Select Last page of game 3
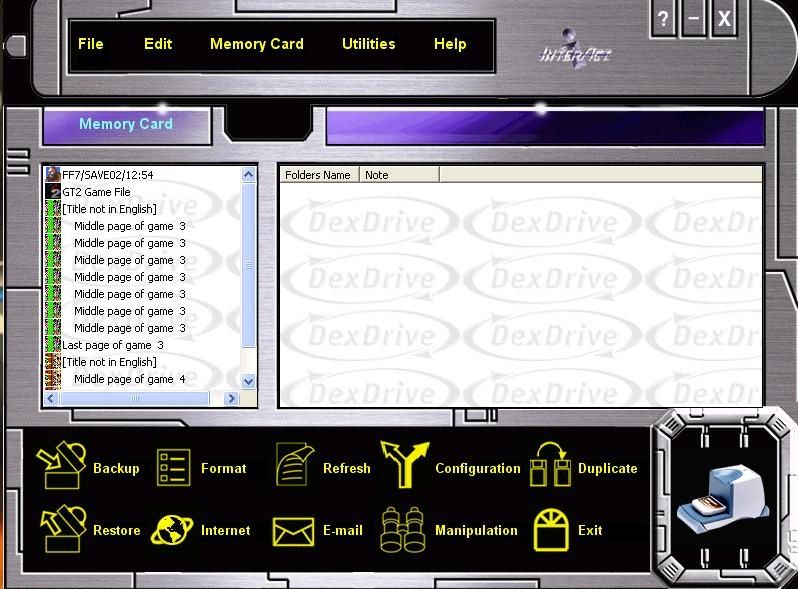Screen dimensions: 798x589 point(112,345)
